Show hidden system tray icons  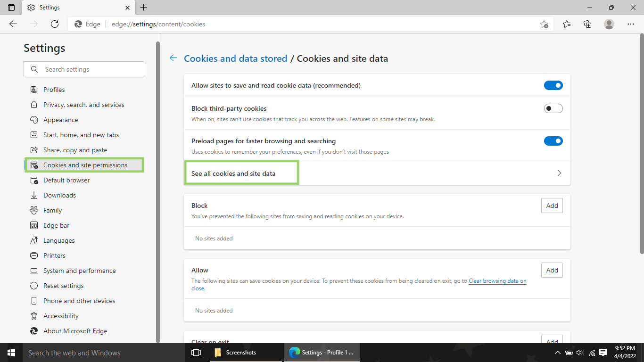click(x=558, y=353)
